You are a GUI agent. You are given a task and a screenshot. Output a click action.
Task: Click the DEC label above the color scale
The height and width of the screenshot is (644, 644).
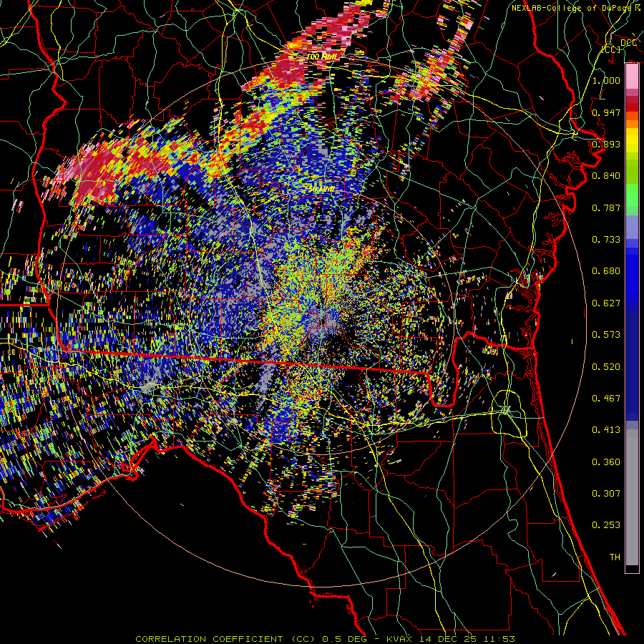click(x=628, y=43)
